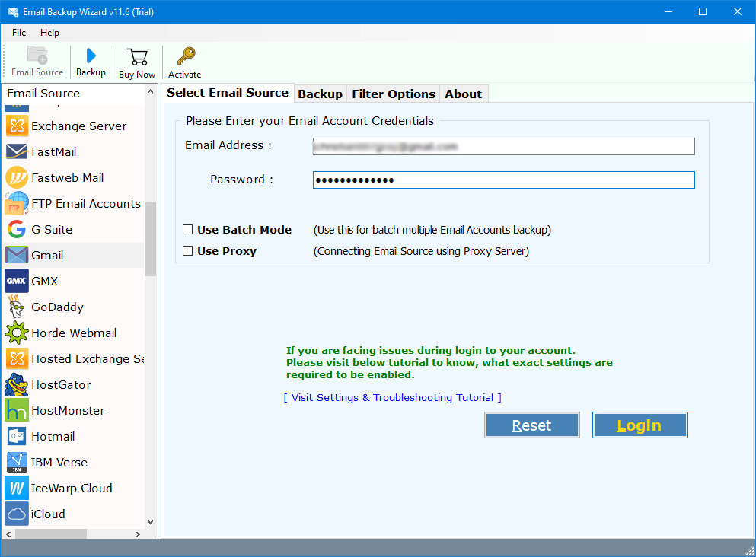Select IceWarp Cloud icon
This screenshot has height=557, width=756.
coord(17,488)
